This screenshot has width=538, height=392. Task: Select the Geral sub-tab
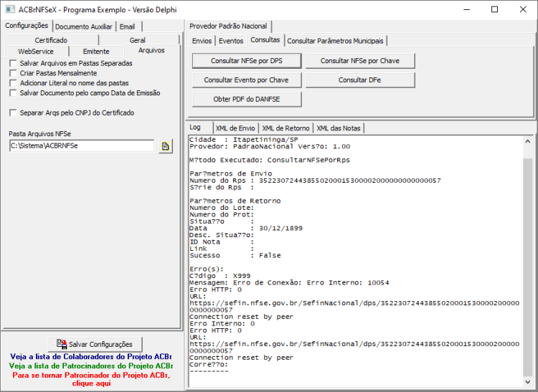pos(138,40)
